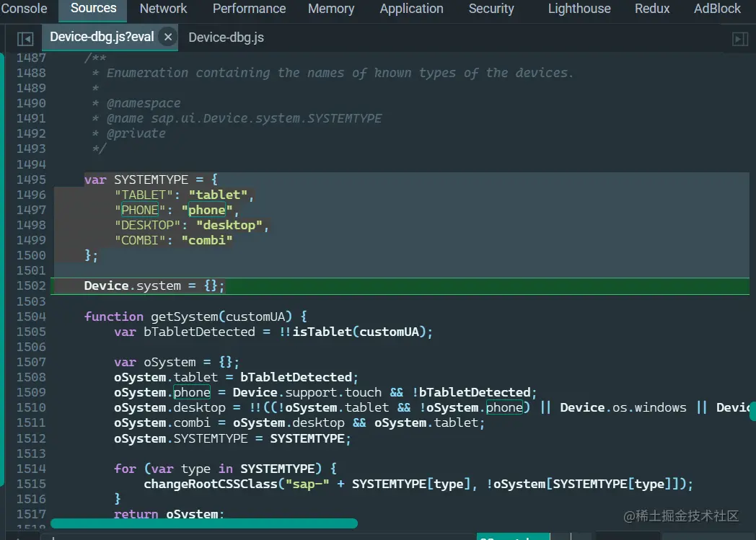Click the "desktop" string on line 1498
The image size is (756, 540).
[229, 225]
